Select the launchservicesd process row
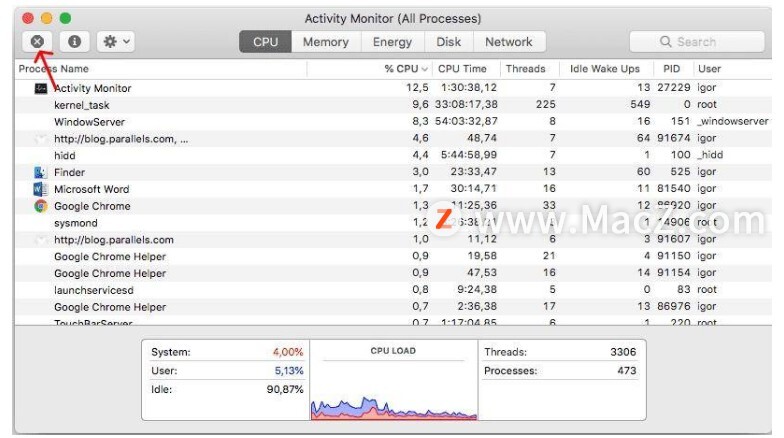 click(x=393, y=290)
